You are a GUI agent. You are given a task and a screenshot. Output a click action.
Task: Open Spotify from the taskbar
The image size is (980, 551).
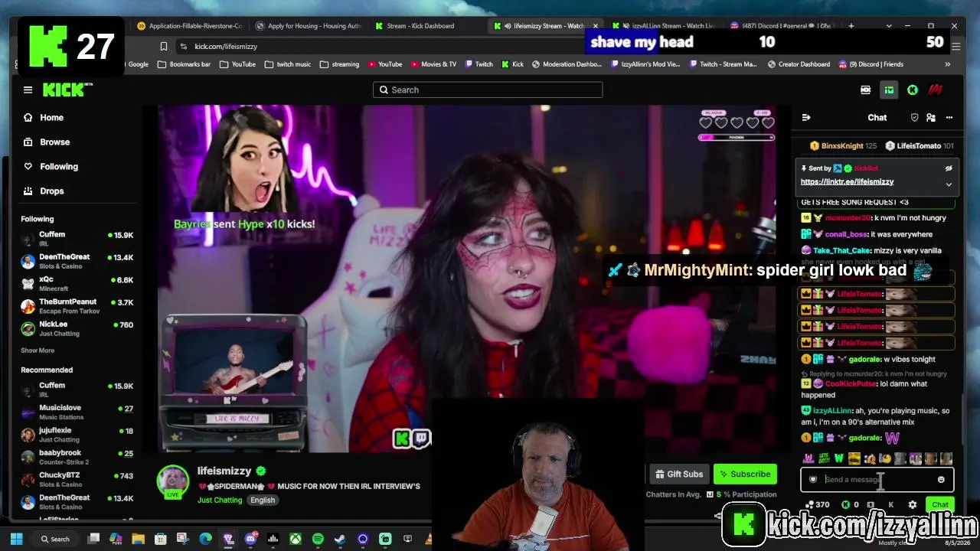(318, 540)
